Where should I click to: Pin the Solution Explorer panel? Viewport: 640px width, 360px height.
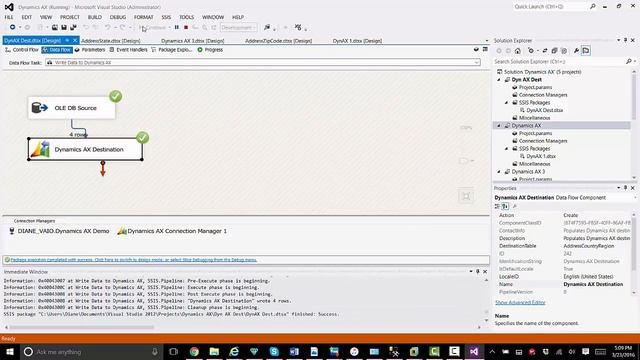[x=625, y=40]
